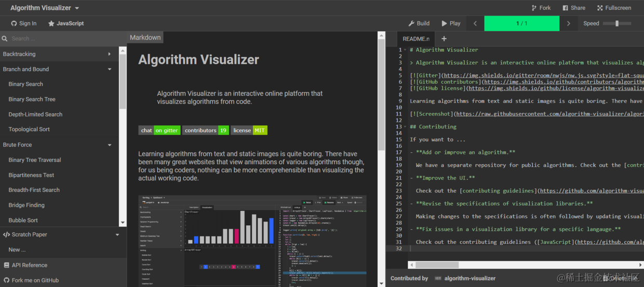The height and width of the screenshot is (287, 644).
Task: Click the search magnifier icon
Action: [x=5, y=38]
